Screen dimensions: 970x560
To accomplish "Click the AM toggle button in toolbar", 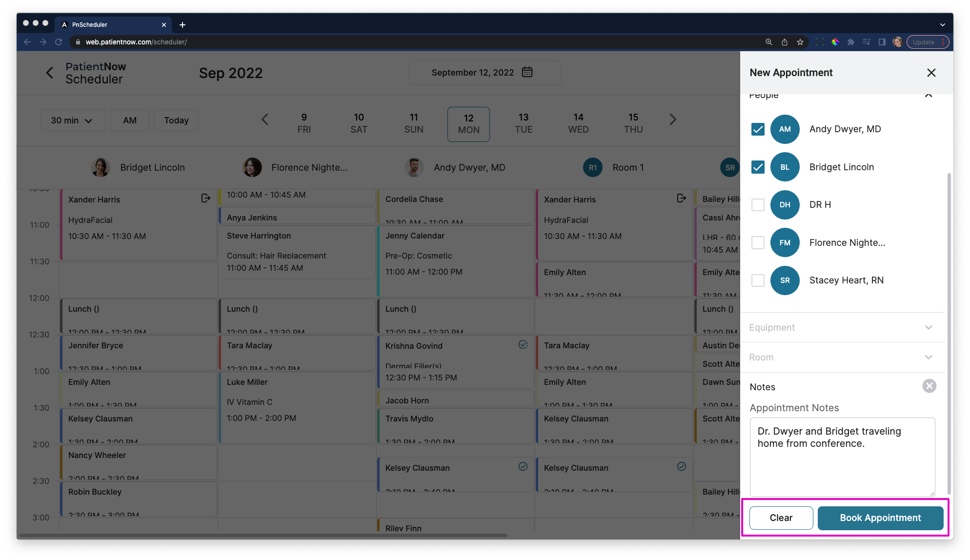I will click(129, 120).
